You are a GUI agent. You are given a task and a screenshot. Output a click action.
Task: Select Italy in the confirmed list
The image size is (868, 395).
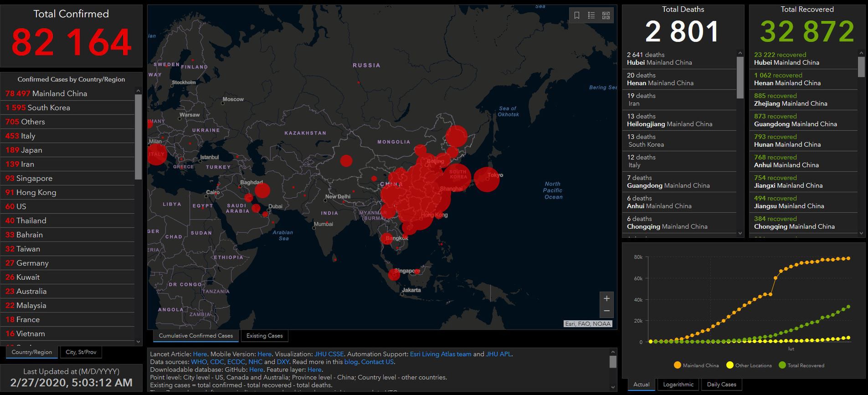(67, 136)
